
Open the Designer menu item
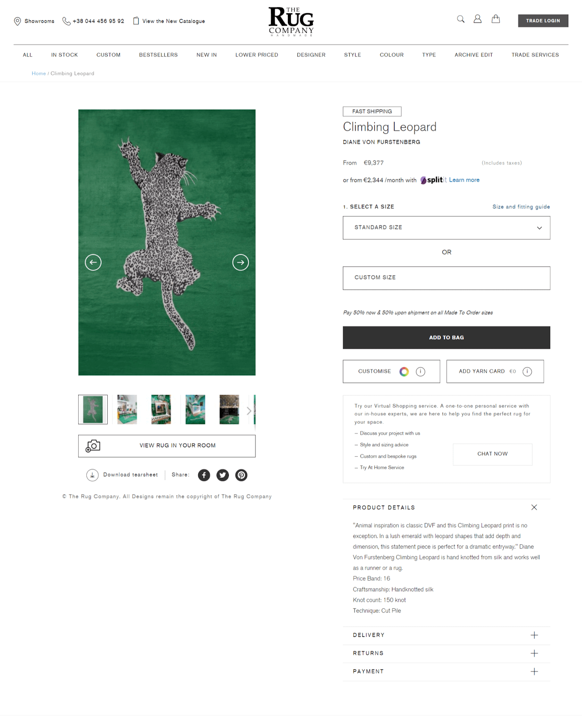tap(311, 55)
